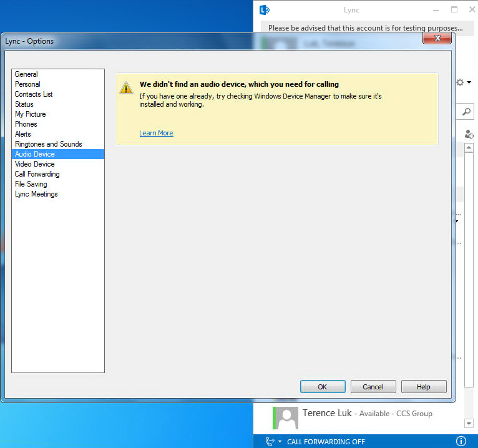
Task: Click the search magnifier in Lync window
Action: click(466, 112)
